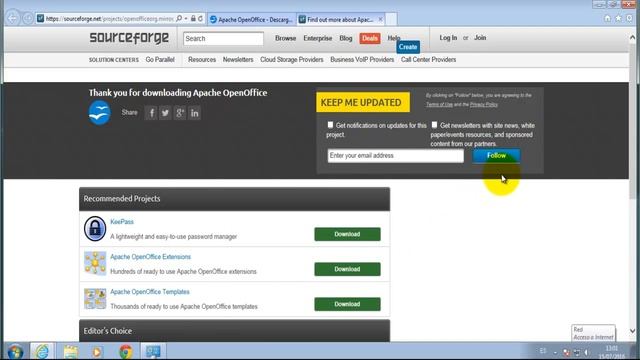The width and height of the screenshot is (640, 360).
Task: Open Call Center Providers link
Action: tap(428, 60)
